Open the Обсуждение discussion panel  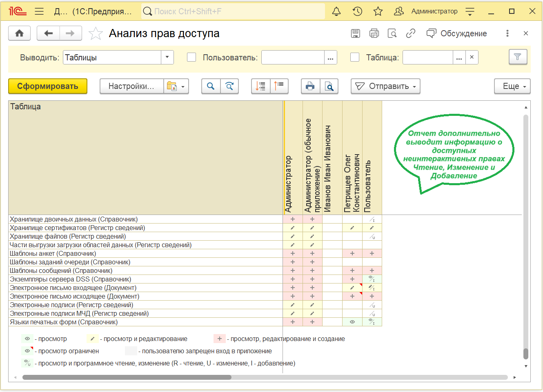(x=456, y=33)
